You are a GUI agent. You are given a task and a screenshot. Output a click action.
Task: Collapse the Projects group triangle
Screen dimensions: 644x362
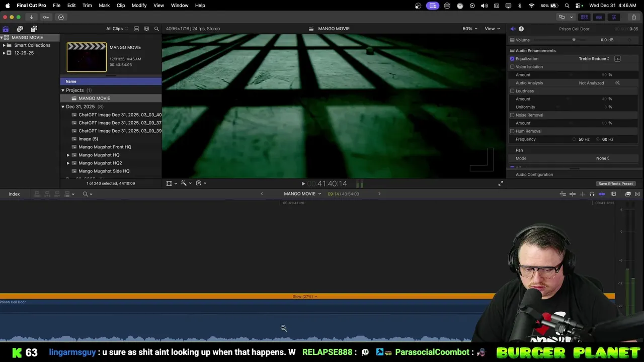pyautogui.click(x=63, y=90)
